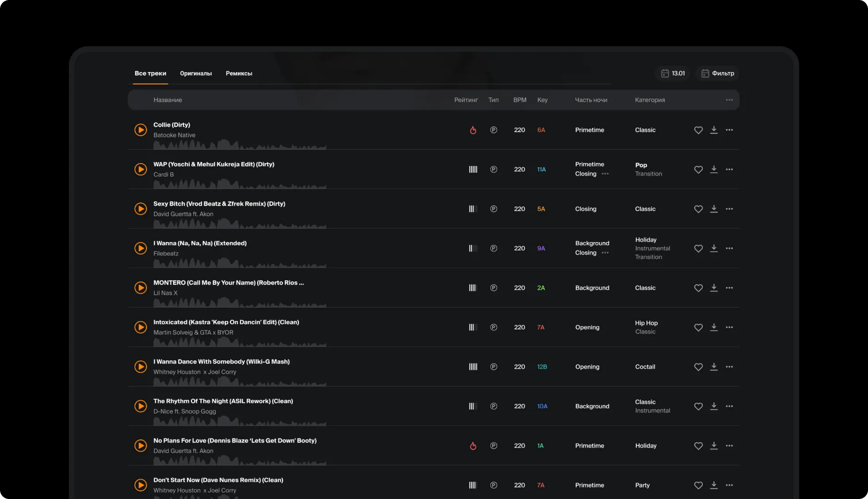Play Sexy Bitch (Vrod Beatz & Zfrek Remix)
This screenshot has height=499, width=868.
[x=140, y=209]
